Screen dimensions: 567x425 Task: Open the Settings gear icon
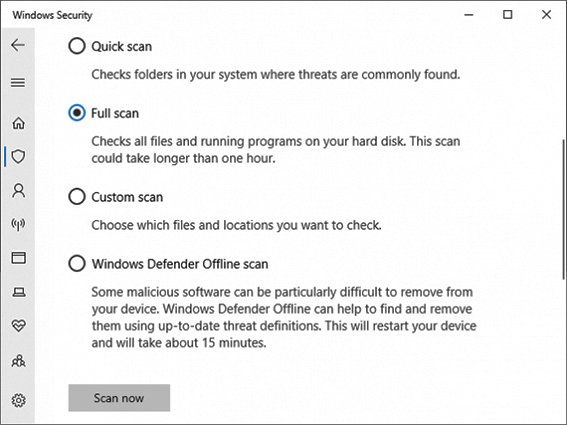tap(18, 400)
